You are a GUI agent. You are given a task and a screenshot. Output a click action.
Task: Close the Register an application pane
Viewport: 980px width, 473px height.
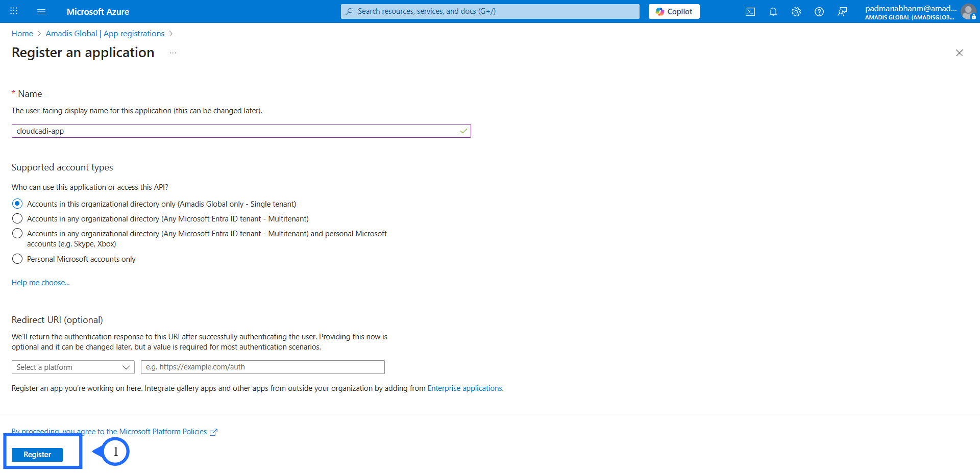click(x=959, y=53)
